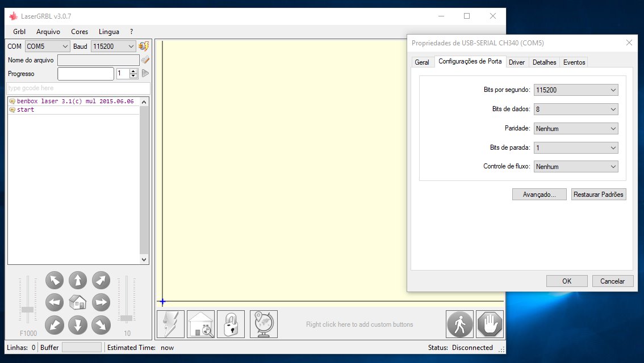The image size is (644, 363).
Task: Open the ? help menu
Action: tap(131, 32)
